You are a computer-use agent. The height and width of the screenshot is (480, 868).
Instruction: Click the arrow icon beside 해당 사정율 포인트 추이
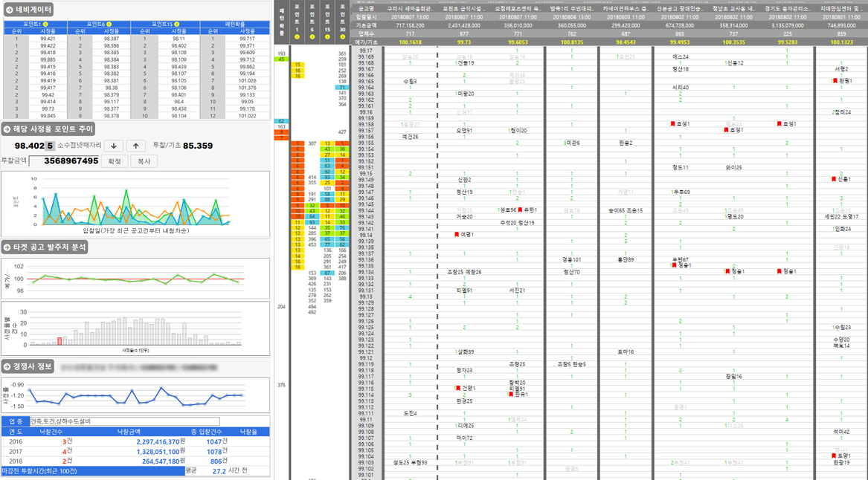pos(7,129)
